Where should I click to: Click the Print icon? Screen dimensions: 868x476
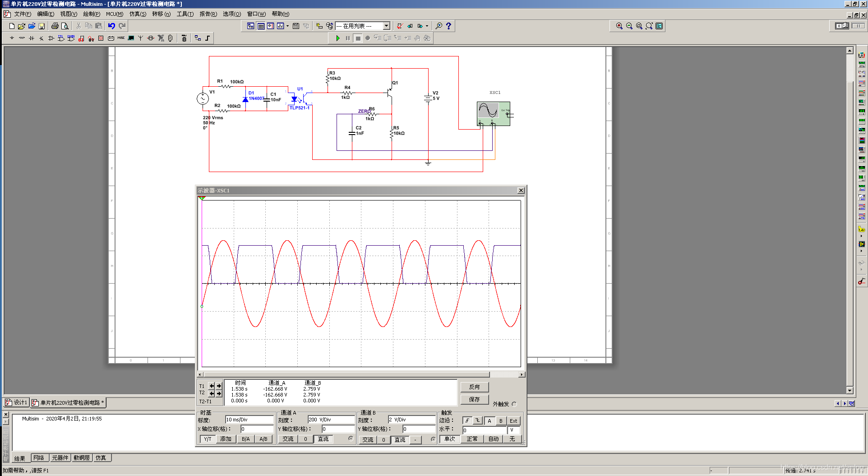coord(55,26)
